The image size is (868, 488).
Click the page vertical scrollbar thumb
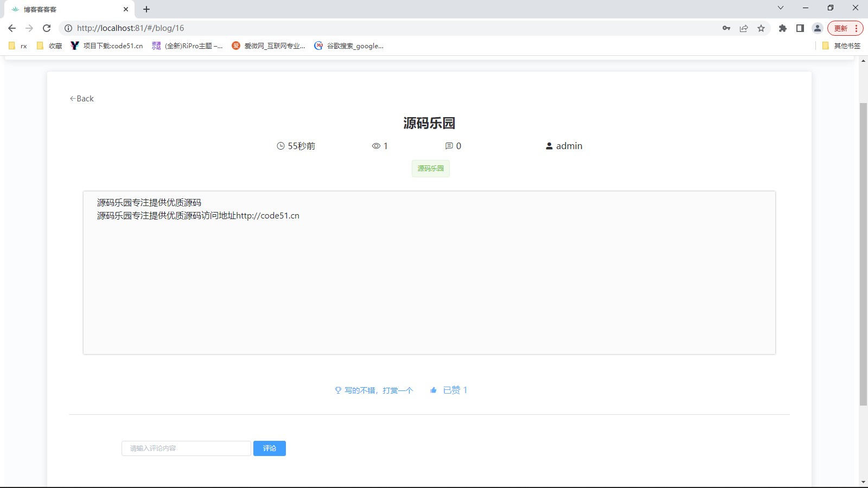(x=863, y=254)
